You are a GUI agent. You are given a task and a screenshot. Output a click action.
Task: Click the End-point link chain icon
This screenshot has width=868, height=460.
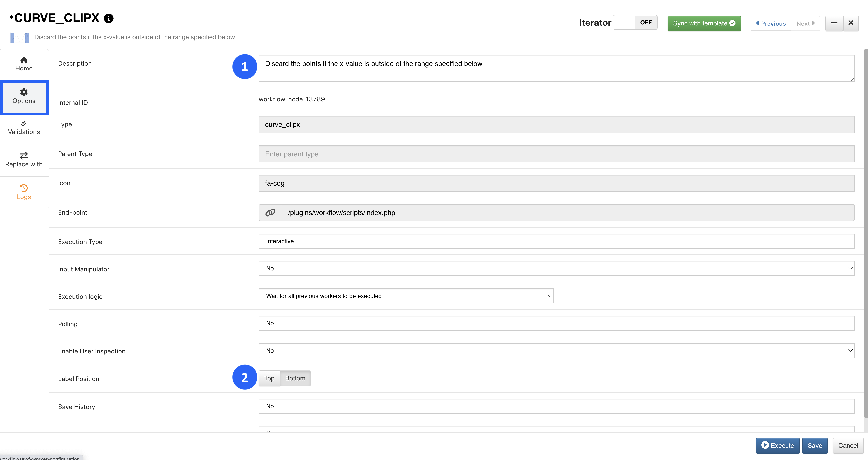pos(270,213)
